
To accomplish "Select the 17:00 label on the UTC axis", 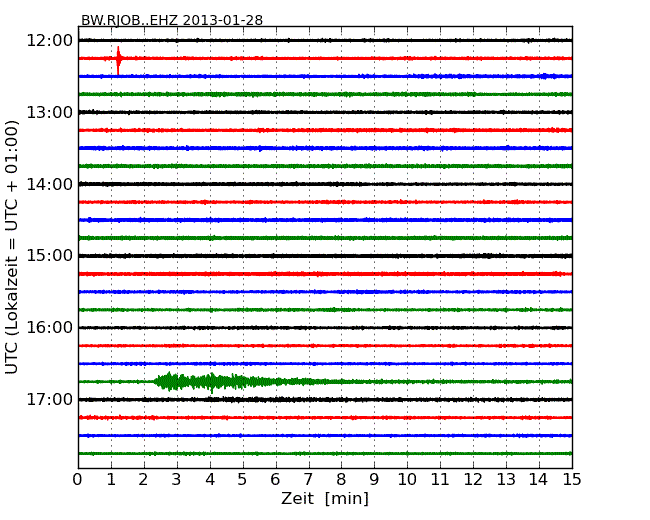I will point(49,399).
